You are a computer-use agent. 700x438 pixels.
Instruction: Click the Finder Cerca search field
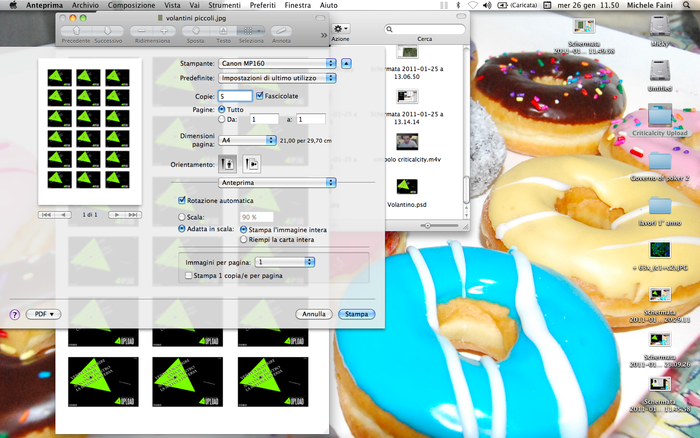point(425,29)
